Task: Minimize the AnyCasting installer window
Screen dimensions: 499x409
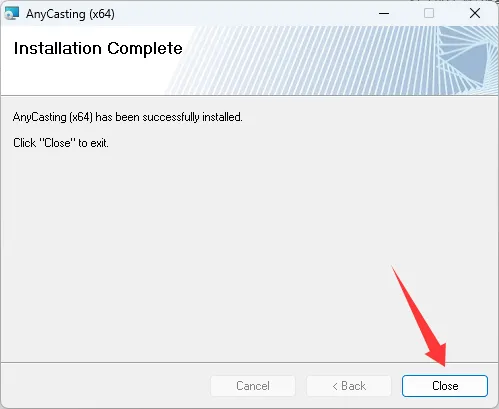Action: tap(384, 14)
